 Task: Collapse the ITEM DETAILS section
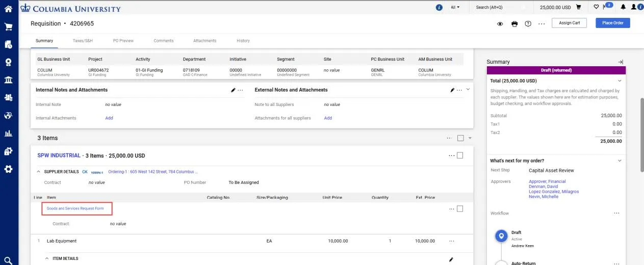[x=47, y=258]
